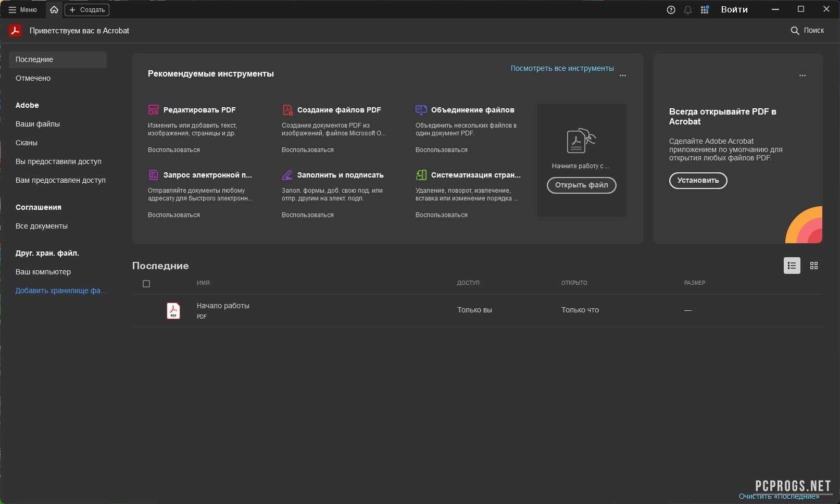Screen dimensions: 840x504
Task: Tick the select-all checkbox by ИМЯ
Action: 146,284
